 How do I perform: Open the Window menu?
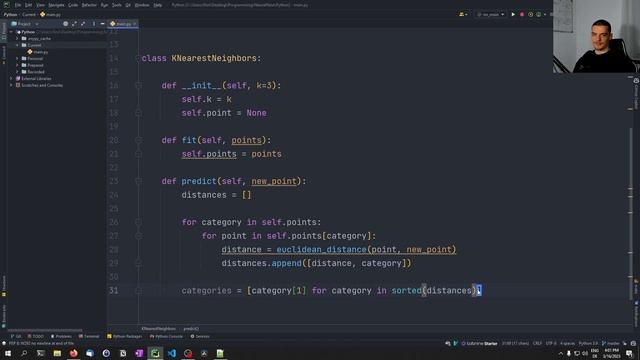142,5
